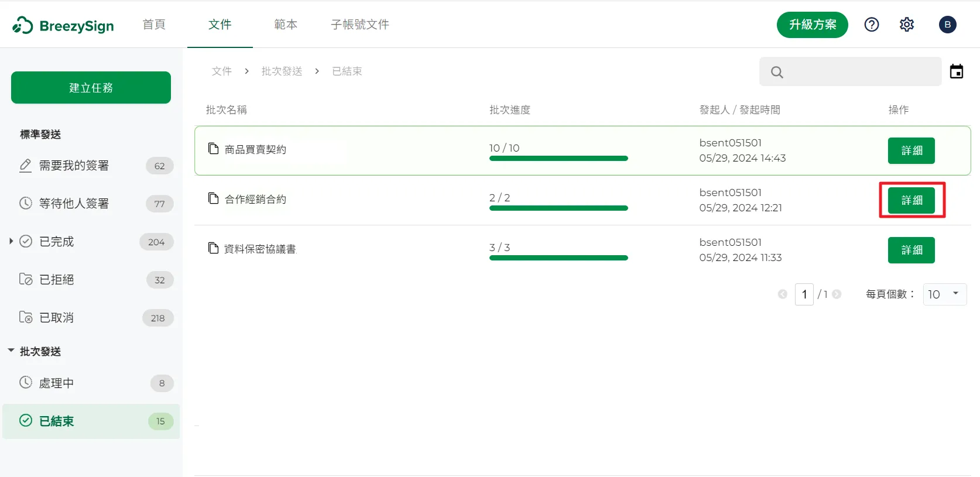The image size is (980, 477).
Task: Click the user avatar B icon
Action: pyautogui.click(x=947, y=25)
